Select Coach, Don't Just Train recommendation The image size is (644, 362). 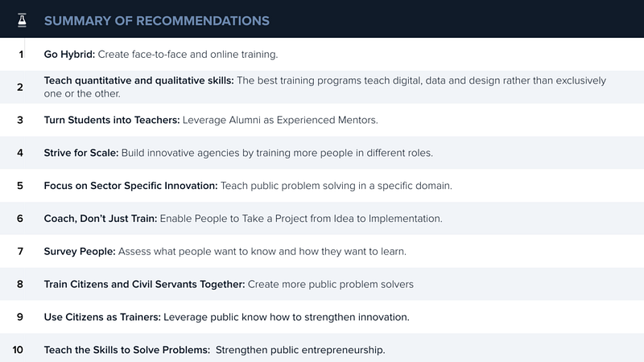pos(322,218)
